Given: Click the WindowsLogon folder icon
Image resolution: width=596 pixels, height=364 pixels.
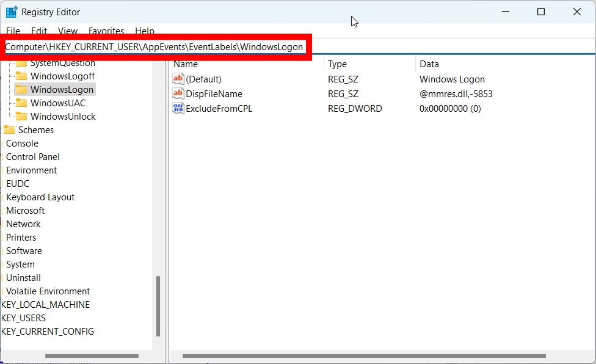Looking at the screenshot, I should [x=21, y=90].
